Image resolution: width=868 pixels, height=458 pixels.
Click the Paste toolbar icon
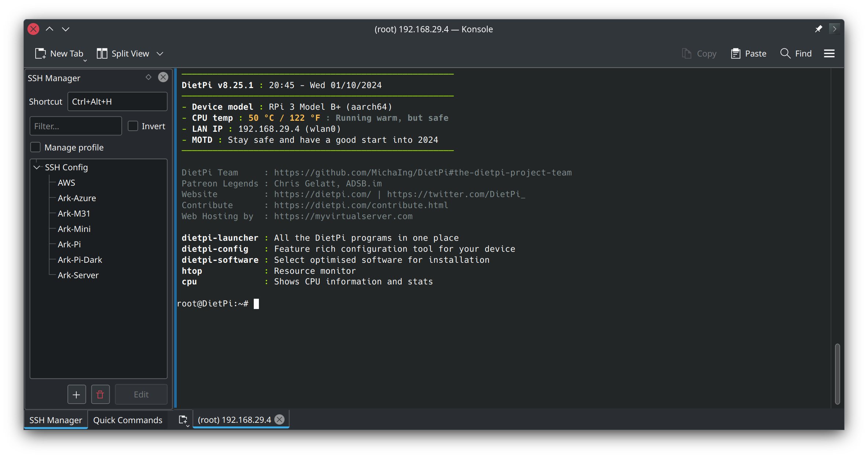click(736, 54)
